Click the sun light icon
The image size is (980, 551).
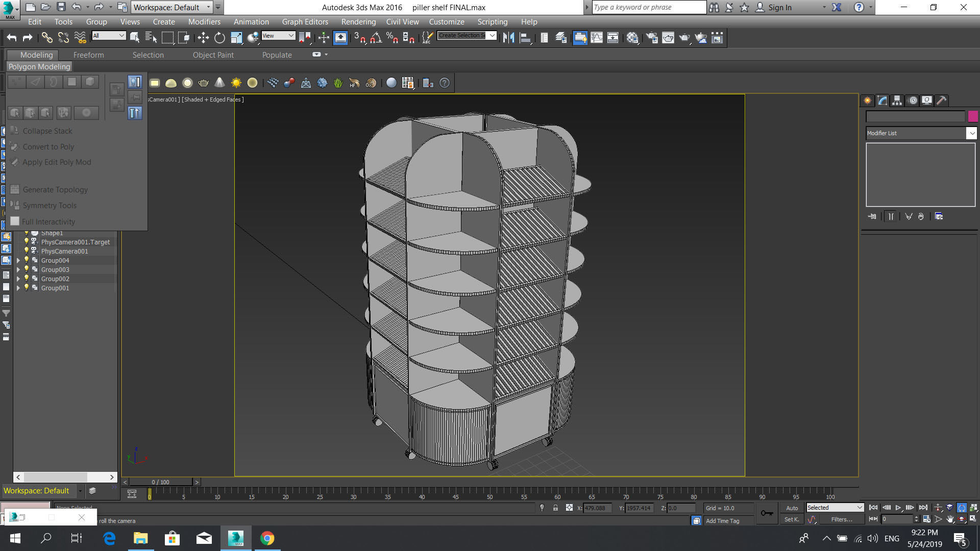[x=236, y=83]
